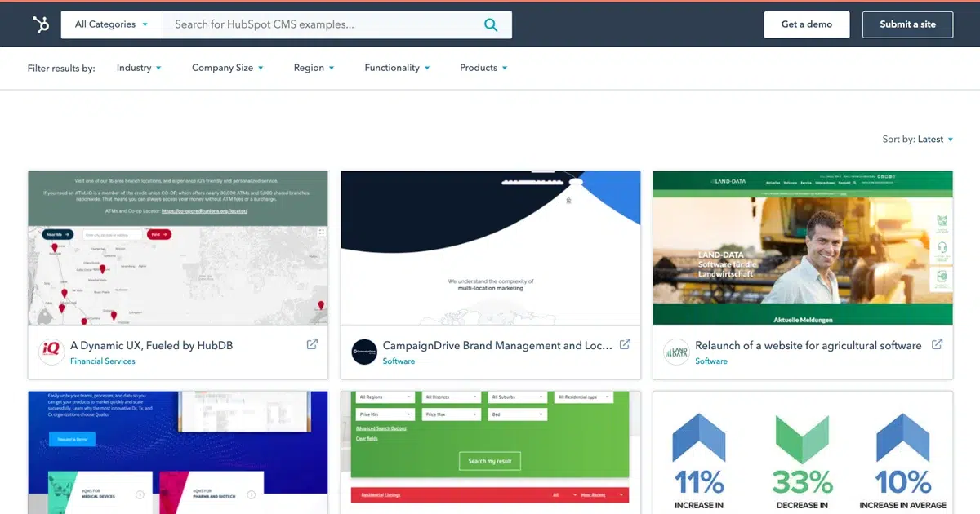Click Software tag under CampaignDrive card
Viewport: 980px width, 514px height.
[x=399, y=361]
